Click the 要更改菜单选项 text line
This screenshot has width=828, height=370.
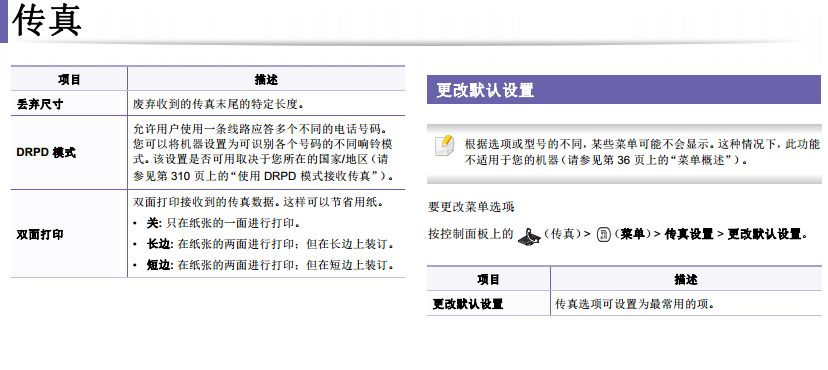pyautogui.click(x=471, y=207)
